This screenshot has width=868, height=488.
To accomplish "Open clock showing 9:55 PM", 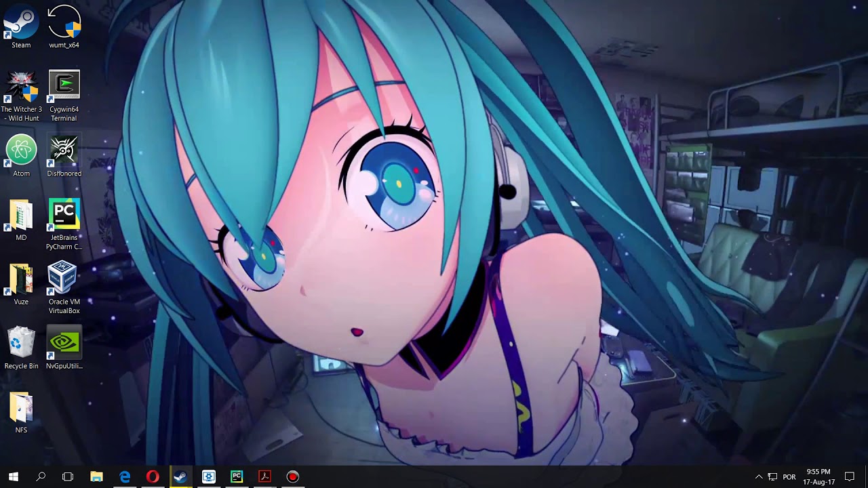I will tap(818, 476).
